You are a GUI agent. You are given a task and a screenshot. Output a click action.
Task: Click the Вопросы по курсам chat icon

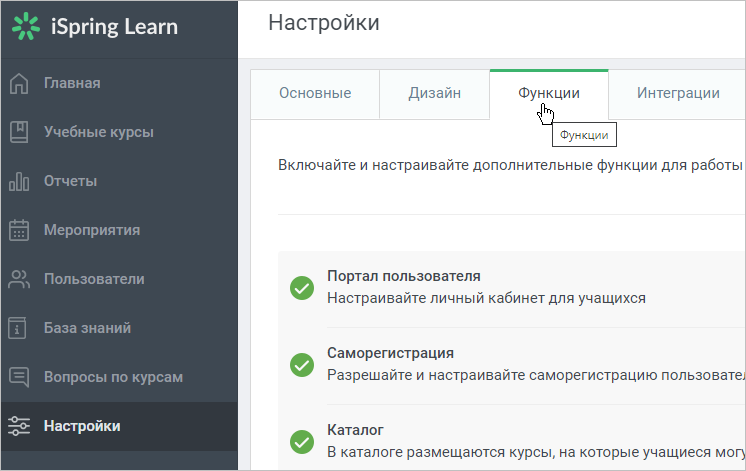coord(19,377)
